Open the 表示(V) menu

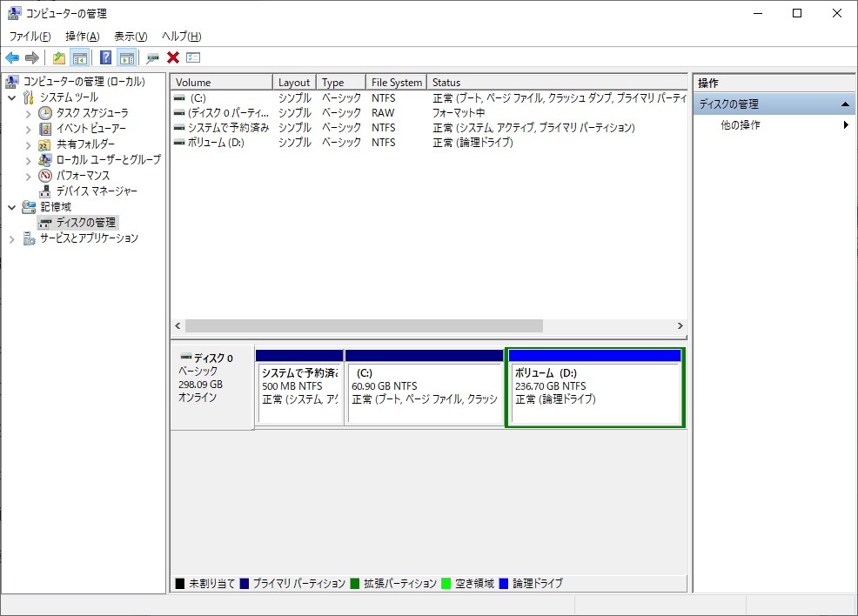point(131,36)
